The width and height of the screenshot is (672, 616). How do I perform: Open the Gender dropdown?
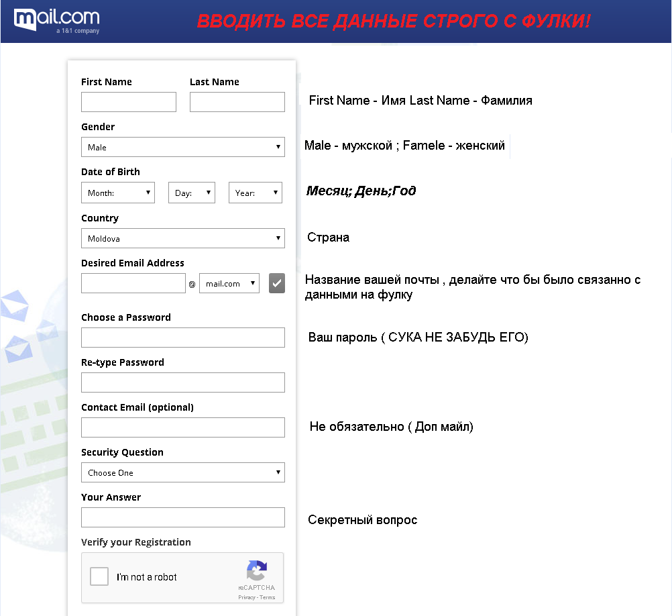click(x=182, y=147)
